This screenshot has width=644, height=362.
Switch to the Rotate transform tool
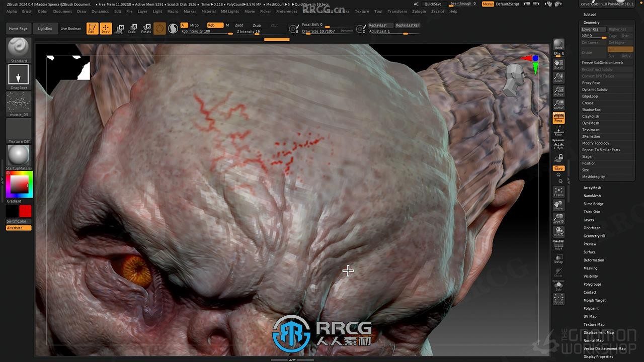pos(146,29)
